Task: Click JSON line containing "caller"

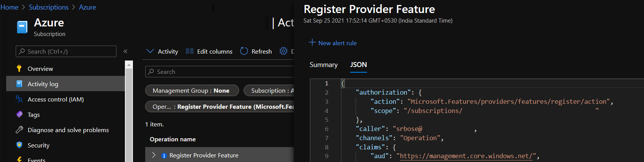Action: click(416, 129)
